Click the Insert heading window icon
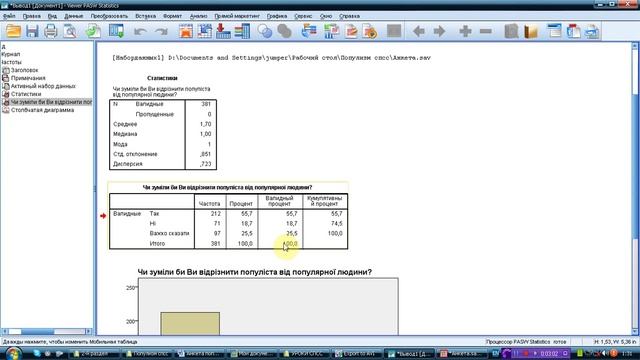 coord(554,31)
